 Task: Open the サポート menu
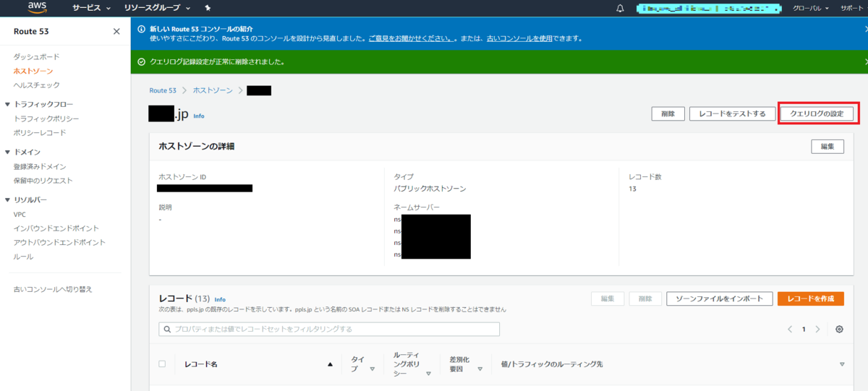pyautogui.click(x=853, y=9)
